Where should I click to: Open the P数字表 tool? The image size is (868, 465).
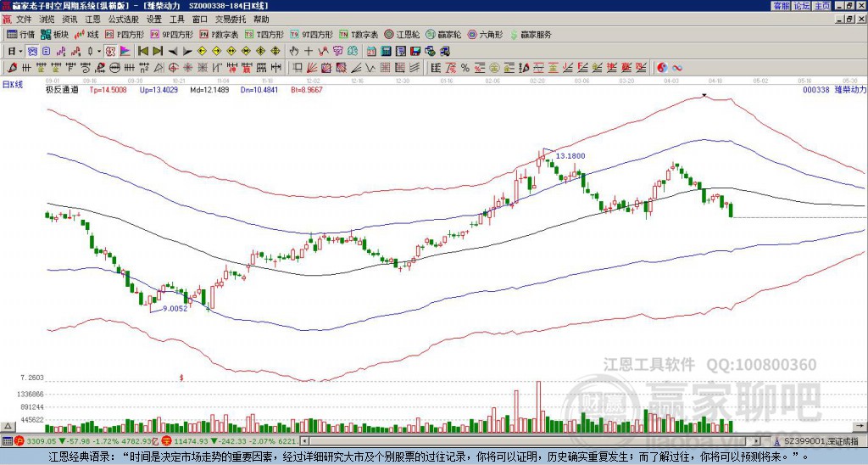coord(219,34)
